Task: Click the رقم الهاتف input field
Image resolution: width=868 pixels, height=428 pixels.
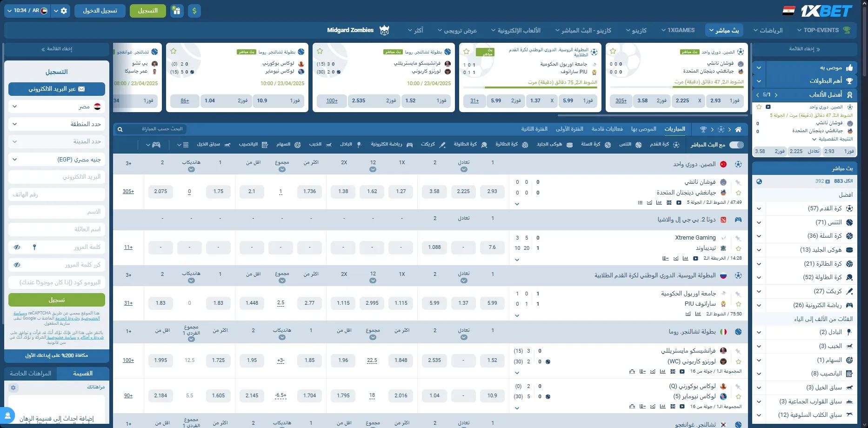Action: 57,194
